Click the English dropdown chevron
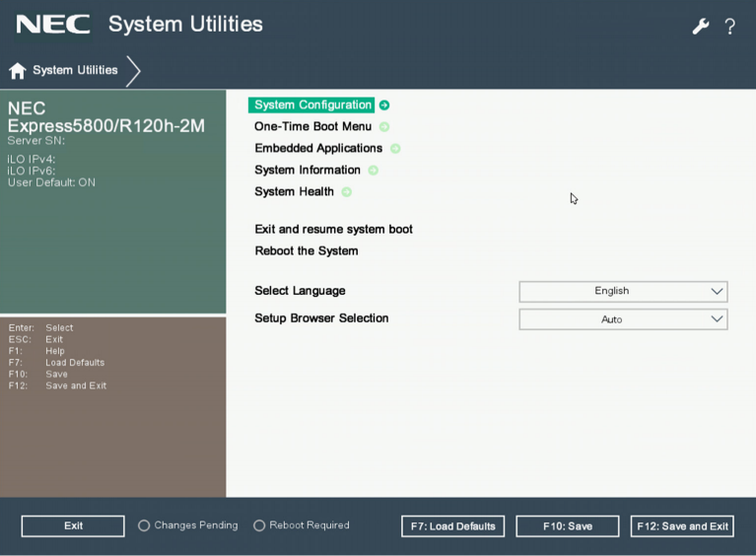The image size is (756, 556). (x=717, y=291)
